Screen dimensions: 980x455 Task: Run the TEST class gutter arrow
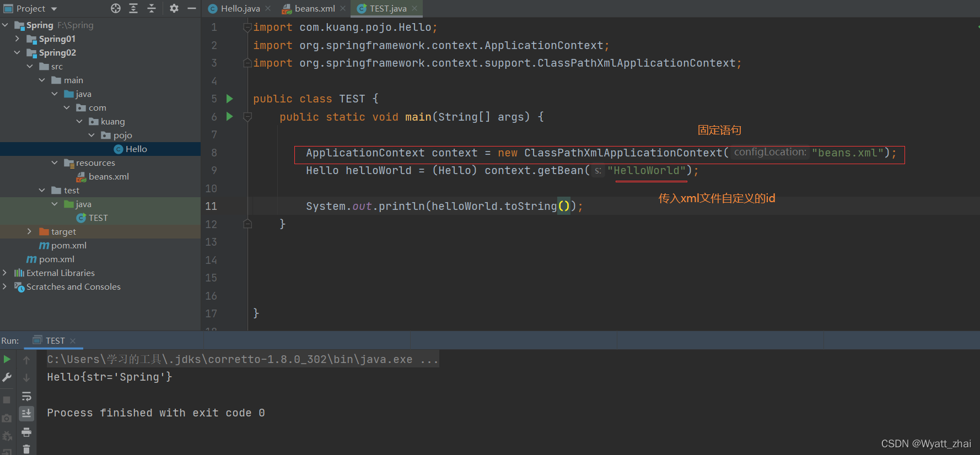pos(230,99)
